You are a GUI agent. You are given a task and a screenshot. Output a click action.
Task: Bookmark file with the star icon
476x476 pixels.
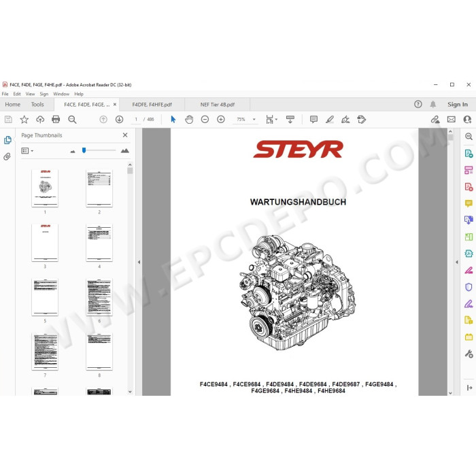[x=24, y=120]
